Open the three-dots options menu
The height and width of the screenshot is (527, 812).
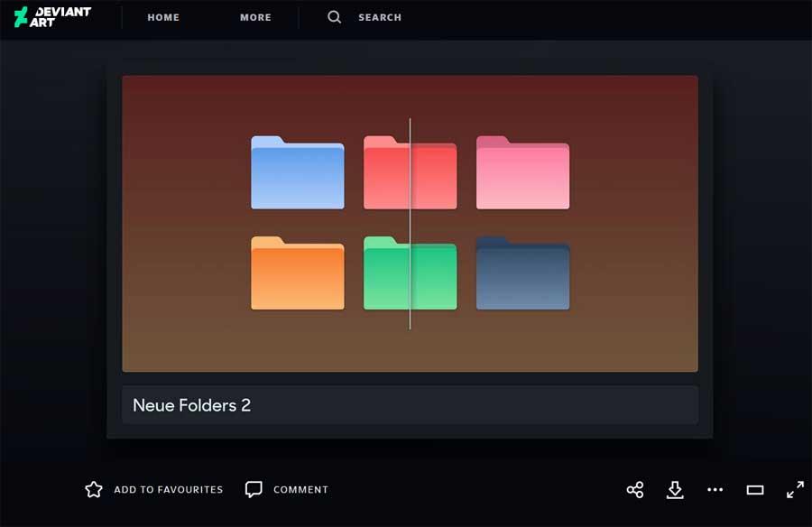715,490
